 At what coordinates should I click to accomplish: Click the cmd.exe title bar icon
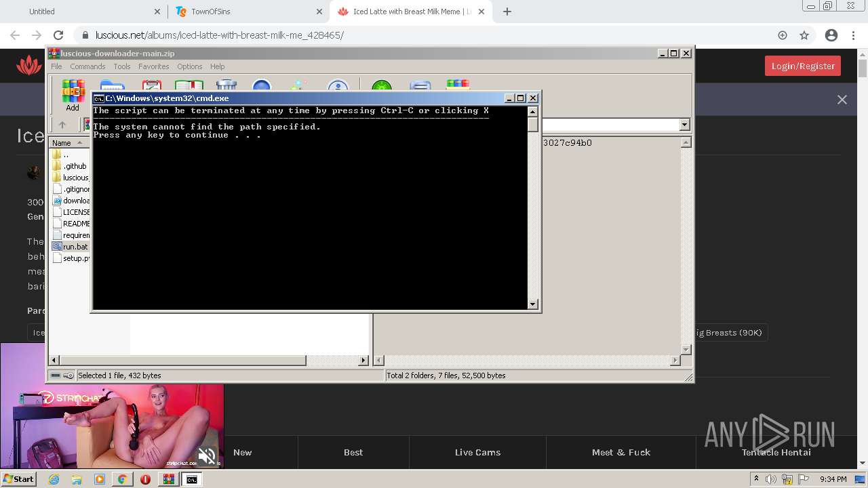point(98,98)
